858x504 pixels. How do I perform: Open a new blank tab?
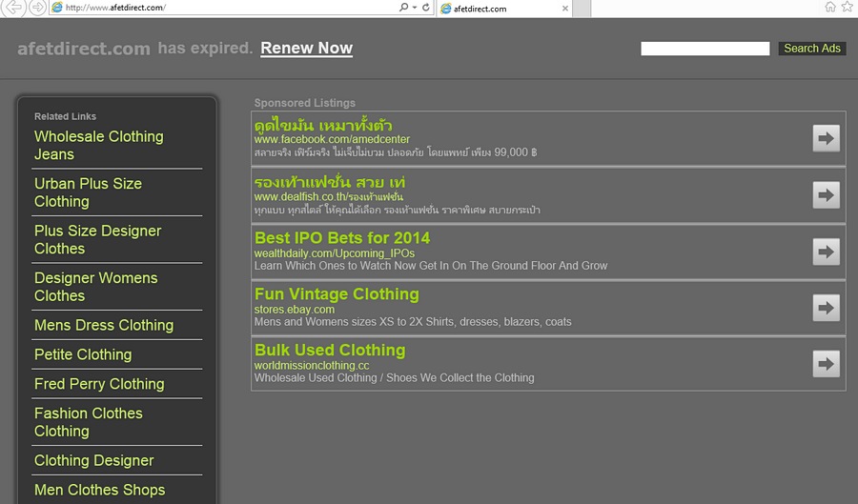(582, 9)
